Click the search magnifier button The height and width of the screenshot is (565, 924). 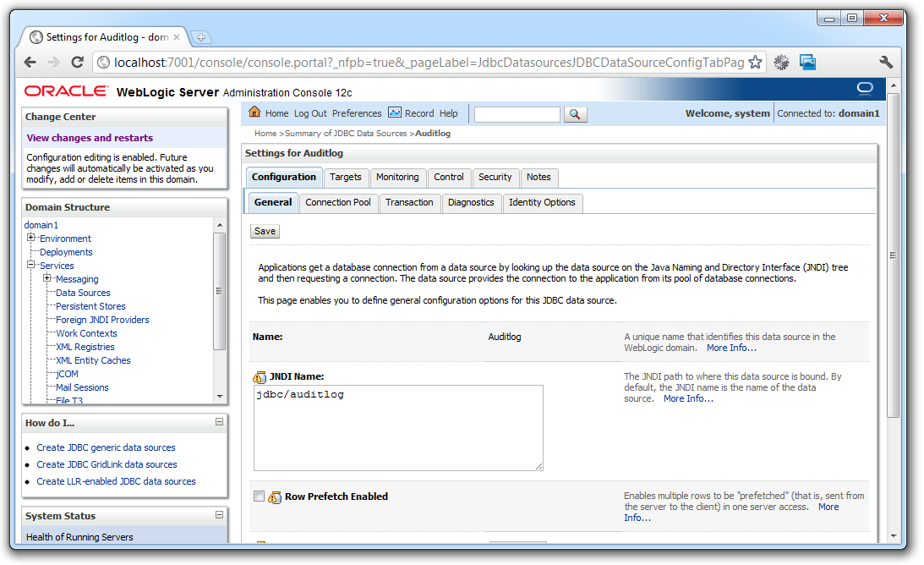coord(576,114)
